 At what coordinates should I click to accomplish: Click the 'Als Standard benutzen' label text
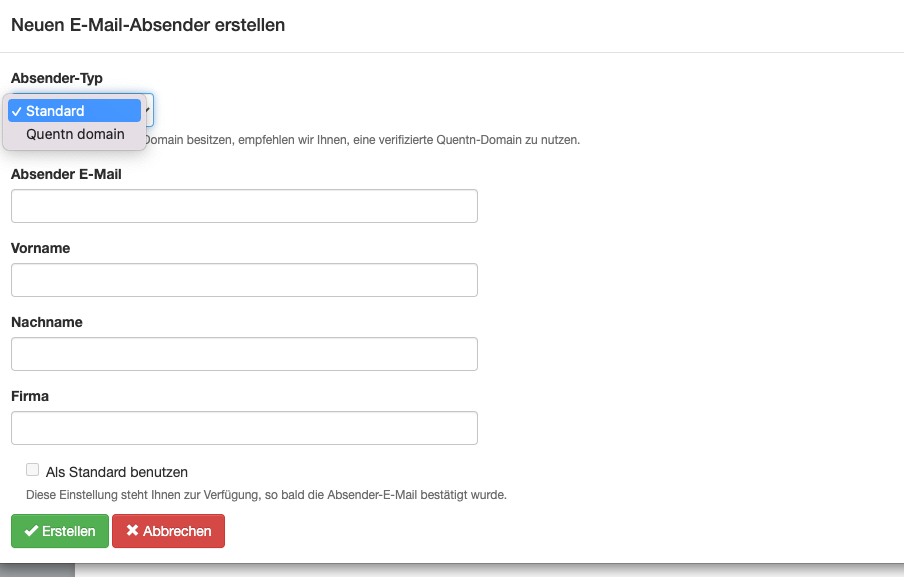[117, 472]
